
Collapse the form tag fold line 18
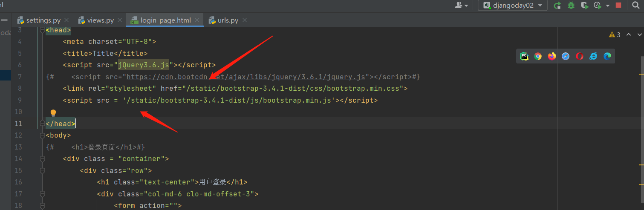click(x=42, y=206)
